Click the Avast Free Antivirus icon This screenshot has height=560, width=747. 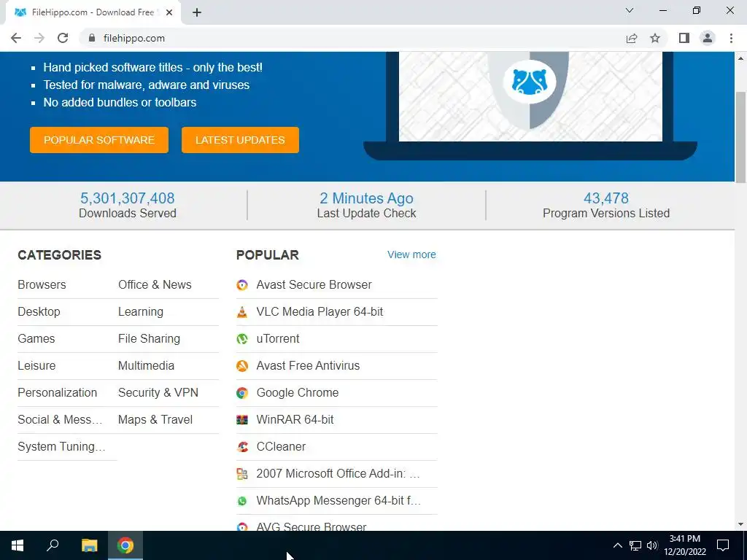pos(242,366)
